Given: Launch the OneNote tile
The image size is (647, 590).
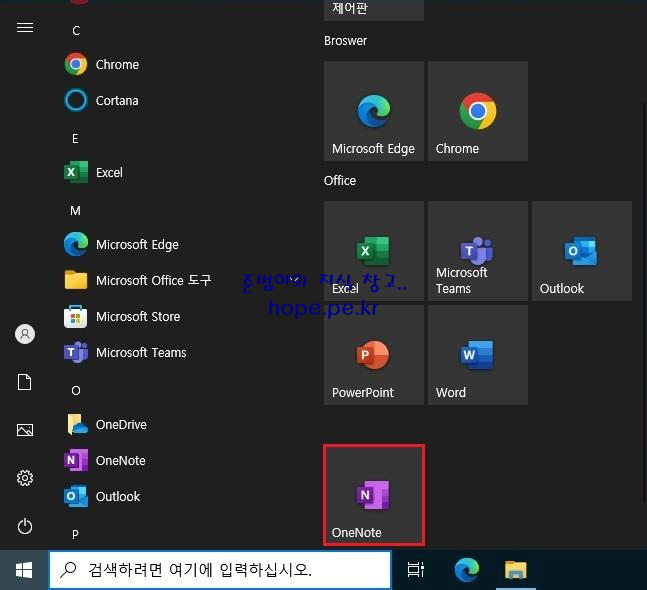Looking at the screenshot, I should (x=374, y=495).
